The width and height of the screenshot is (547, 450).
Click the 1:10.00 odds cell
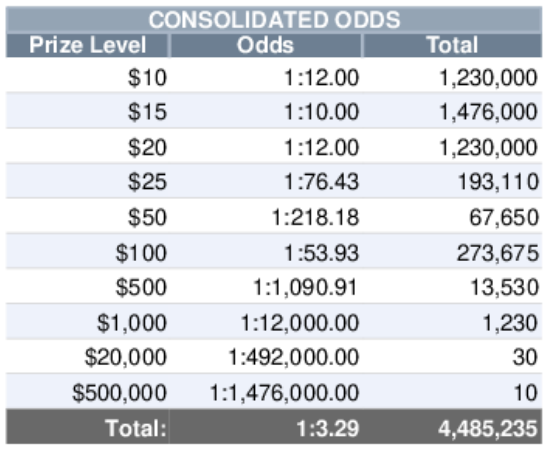click(266, 111)
